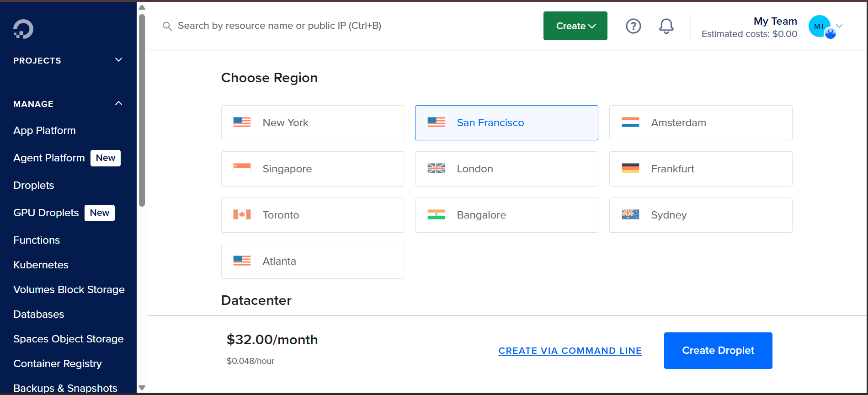Open the notifications bell icon
Screen dimensions: 868x395
click(666, 26)
